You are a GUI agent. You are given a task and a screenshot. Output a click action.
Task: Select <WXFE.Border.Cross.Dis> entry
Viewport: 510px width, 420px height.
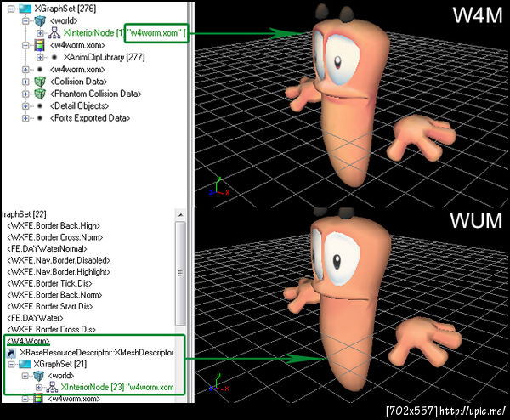click(x=51, y=330)
